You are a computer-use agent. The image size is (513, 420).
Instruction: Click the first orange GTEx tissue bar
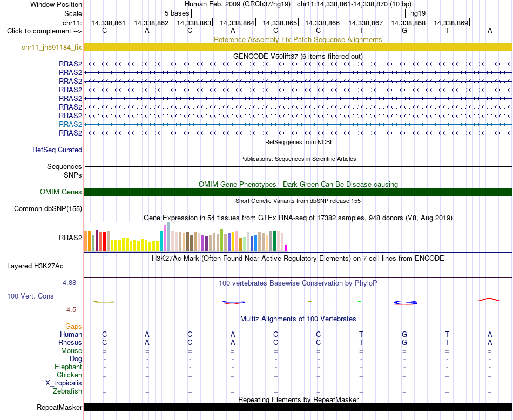[86, 241]
